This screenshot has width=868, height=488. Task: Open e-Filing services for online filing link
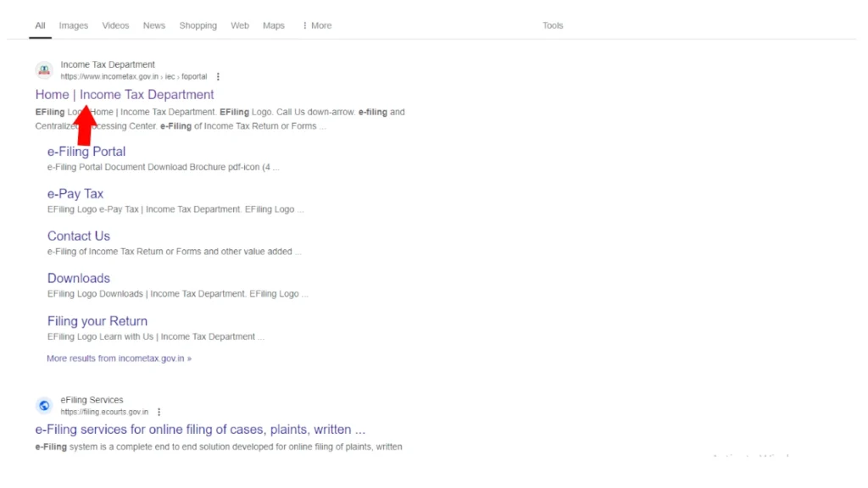click(200, 430)
